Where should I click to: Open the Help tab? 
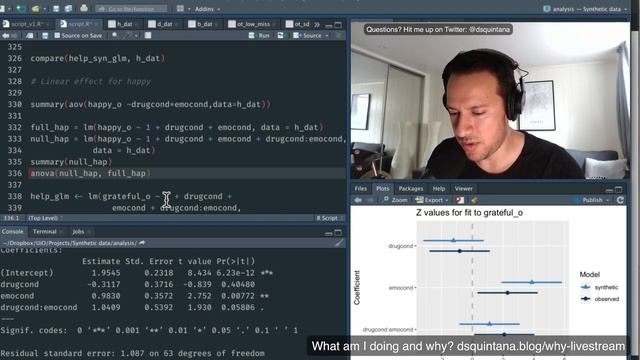pyautogui.click(x=439, y=189)
